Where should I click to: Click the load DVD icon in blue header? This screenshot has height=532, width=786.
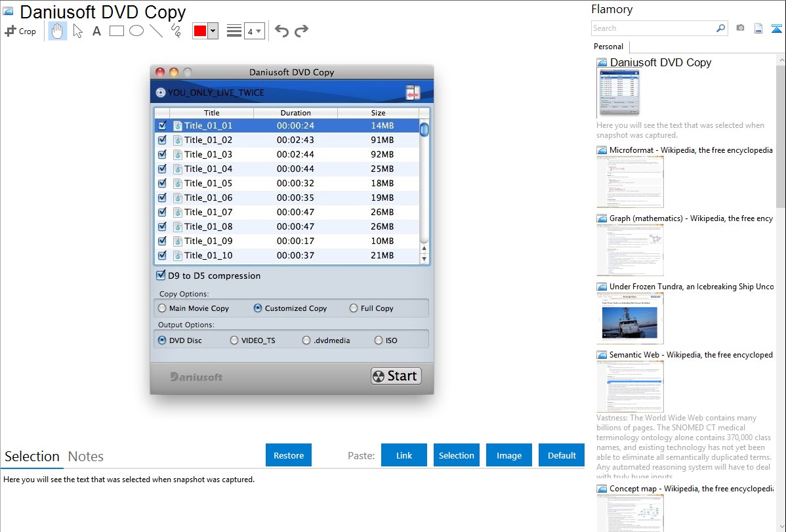(x=413, y=92)
